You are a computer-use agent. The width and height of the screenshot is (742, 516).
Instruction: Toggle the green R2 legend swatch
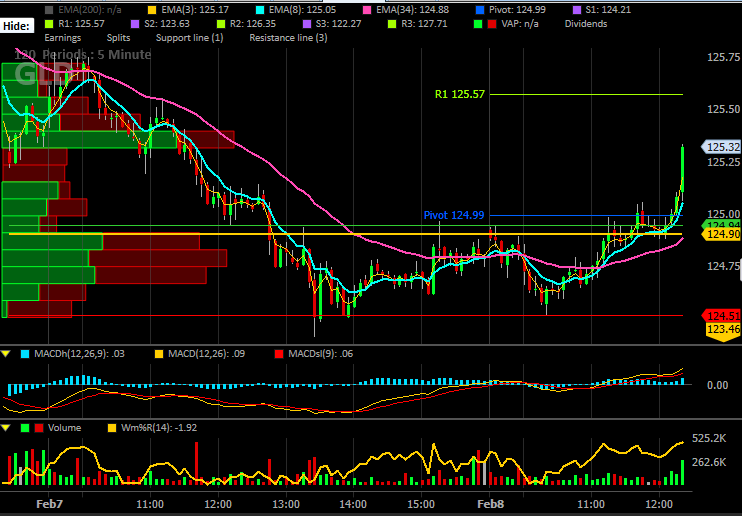221,24
